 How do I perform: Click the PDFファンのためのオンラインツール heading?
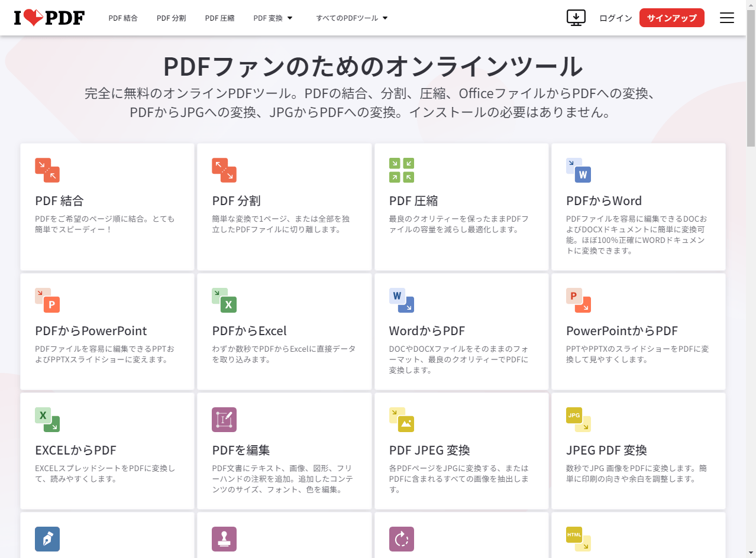373,66
